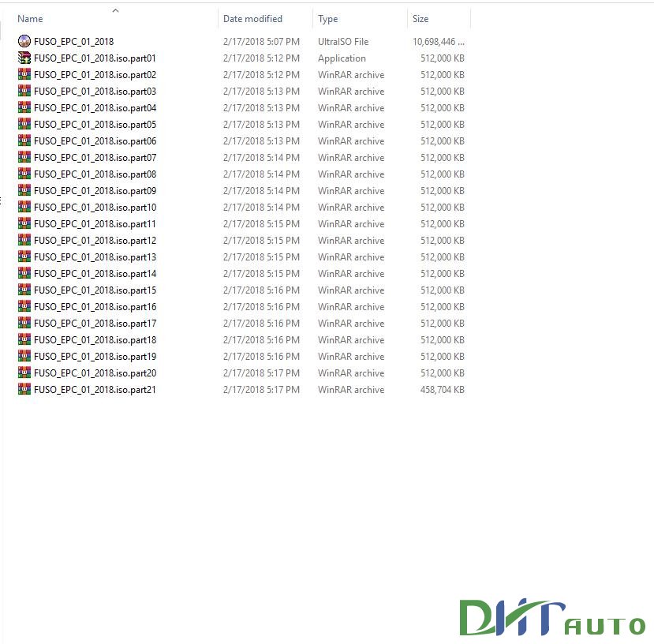Click the '458,704 KB' size of part21

point(443,390)
